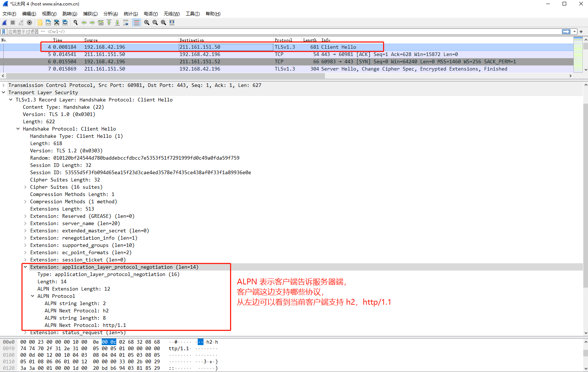This screenshot has width=588, height=372.
Task: Toggle auto-scroll in live capture
Action: pos(126,23)
